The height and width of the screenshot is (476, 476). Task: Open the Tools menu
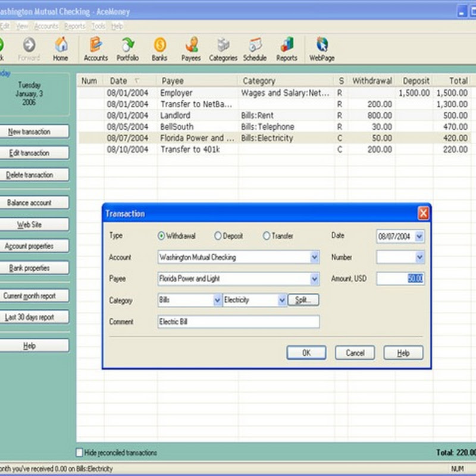coord(98,26)
